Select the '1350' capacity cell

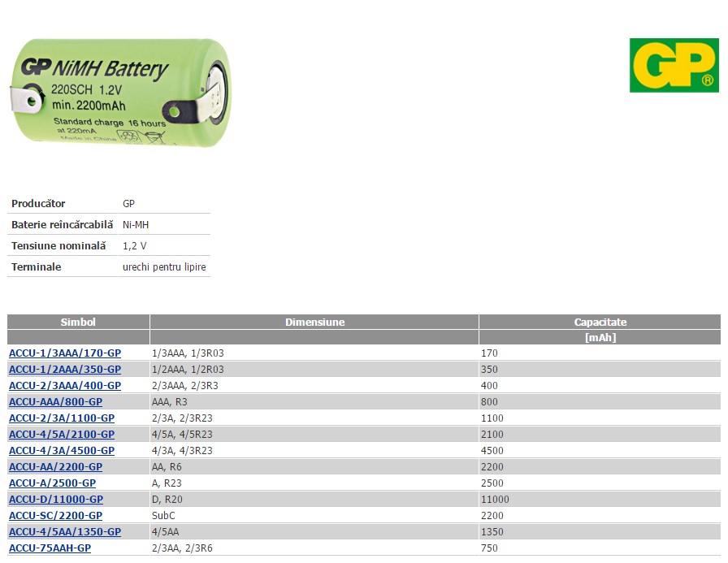(600, 532)
